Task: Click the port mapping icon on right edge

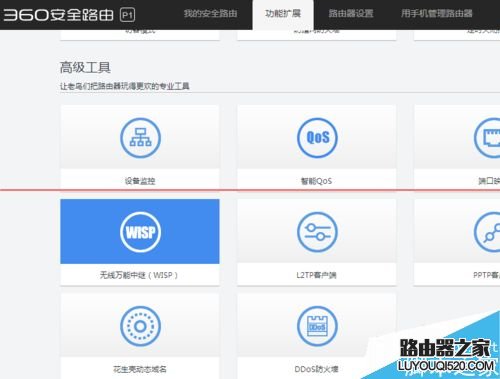Action: (x=487, y=138)
